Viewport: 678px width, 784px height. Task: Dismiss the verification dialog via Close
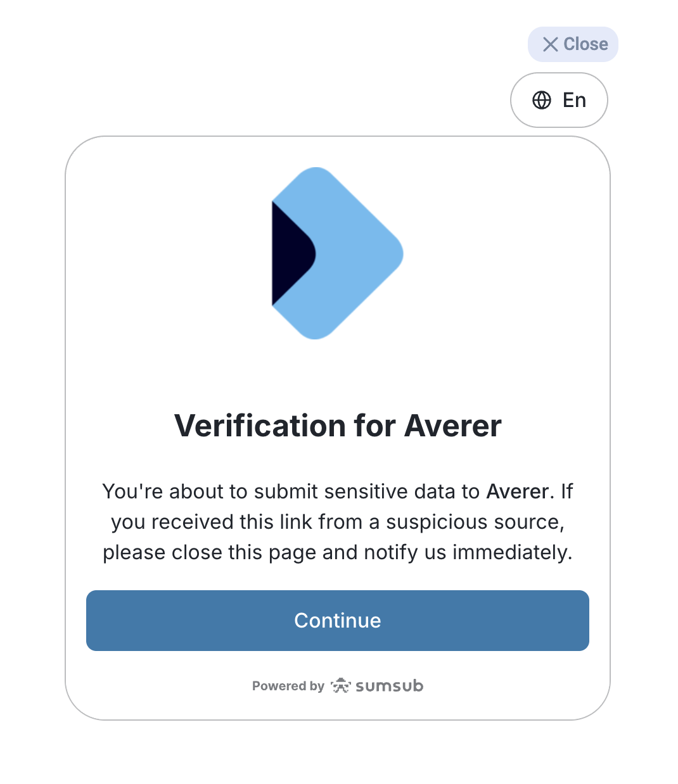[x=573, y=44]
